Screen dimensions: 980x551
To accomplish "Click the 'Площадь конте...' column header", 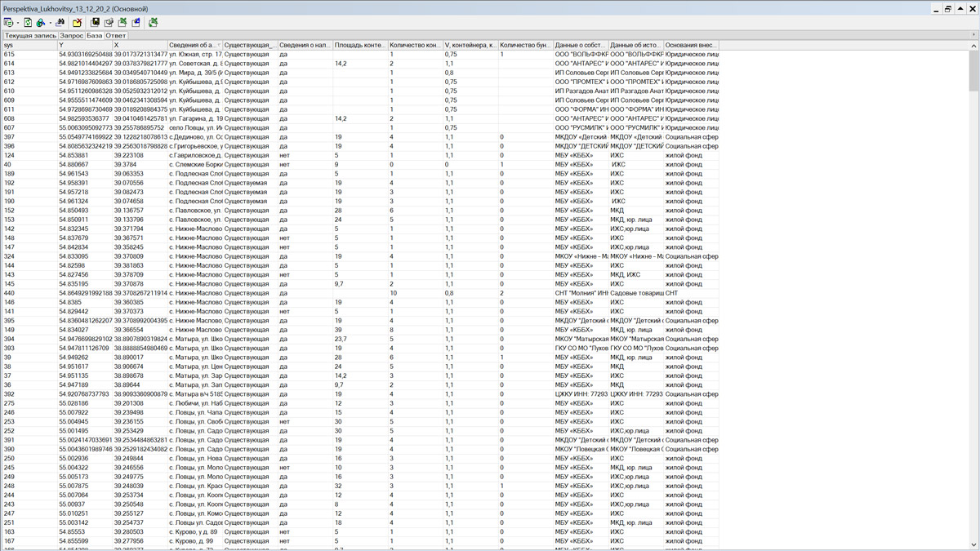I will tap(359, 45).
